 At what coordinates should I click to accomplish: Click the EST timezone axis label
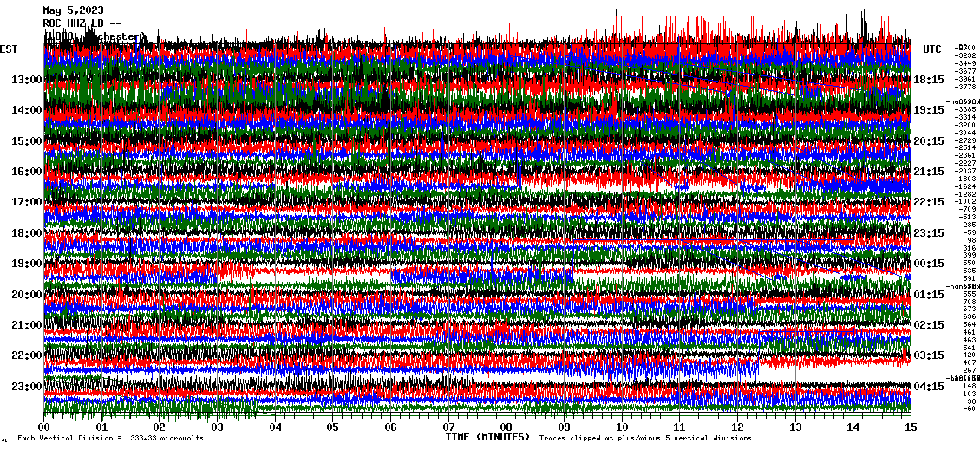pyautogui.click(x=10, y=49)
